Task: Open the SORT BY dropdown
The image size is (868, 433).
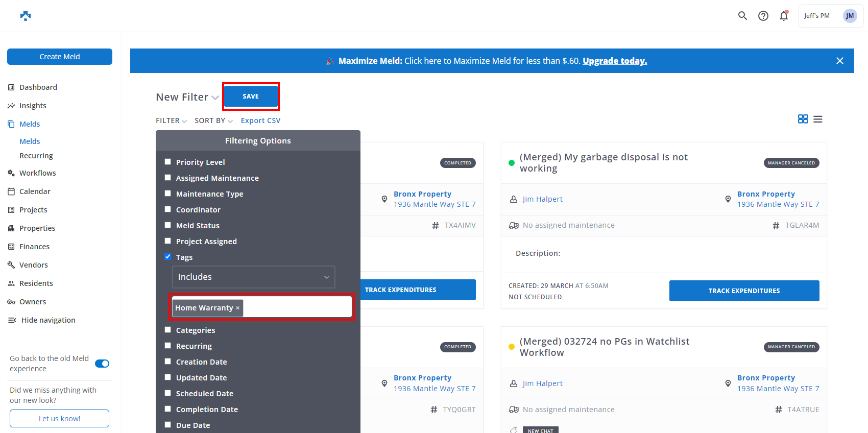Action: click(213, 121)
